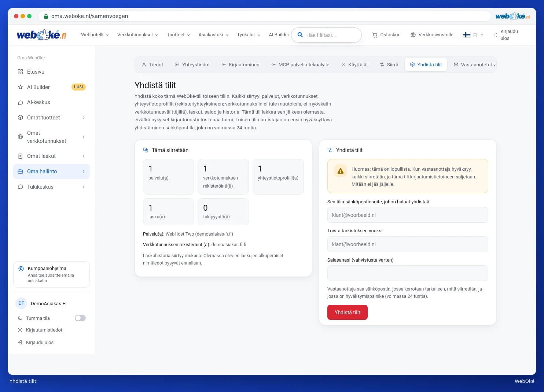Click the Tukikeskus speech bubble icon

pos(21,187)
